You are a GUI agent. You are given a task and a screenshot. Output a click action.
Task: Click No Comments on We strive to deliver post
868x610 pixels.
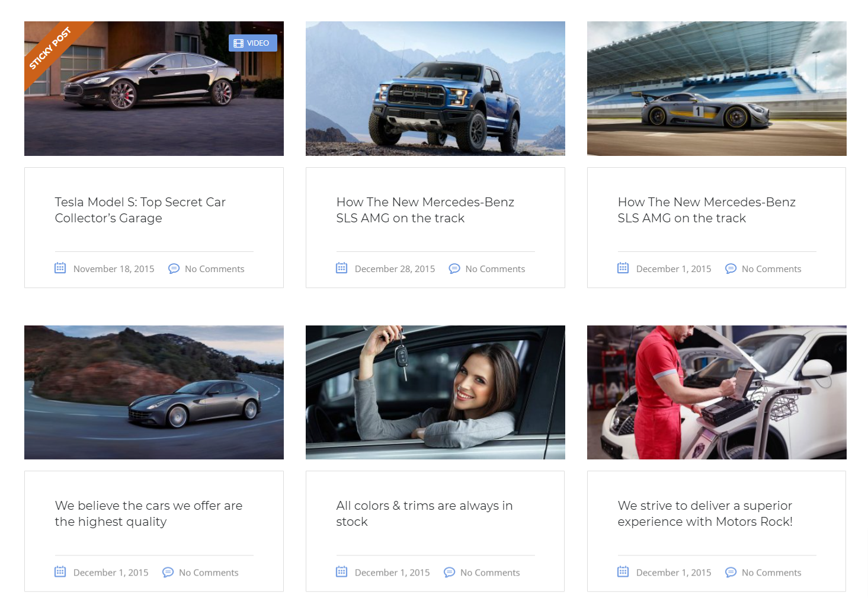771,573
